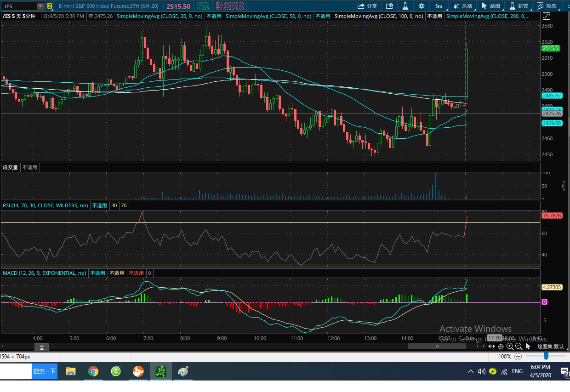Click the 搜索一下 search button
Screen dimensions: 570x392
tap(45, 371)
